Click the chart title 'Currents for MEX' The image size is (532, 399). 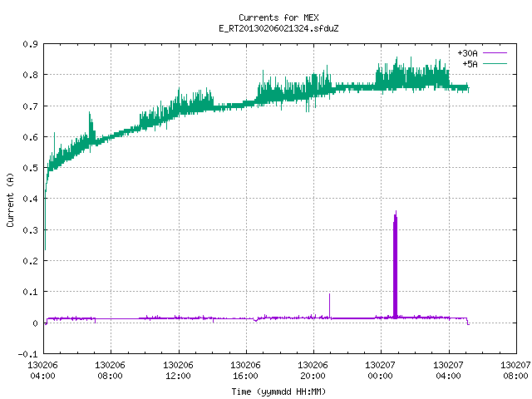click(278, 17)
